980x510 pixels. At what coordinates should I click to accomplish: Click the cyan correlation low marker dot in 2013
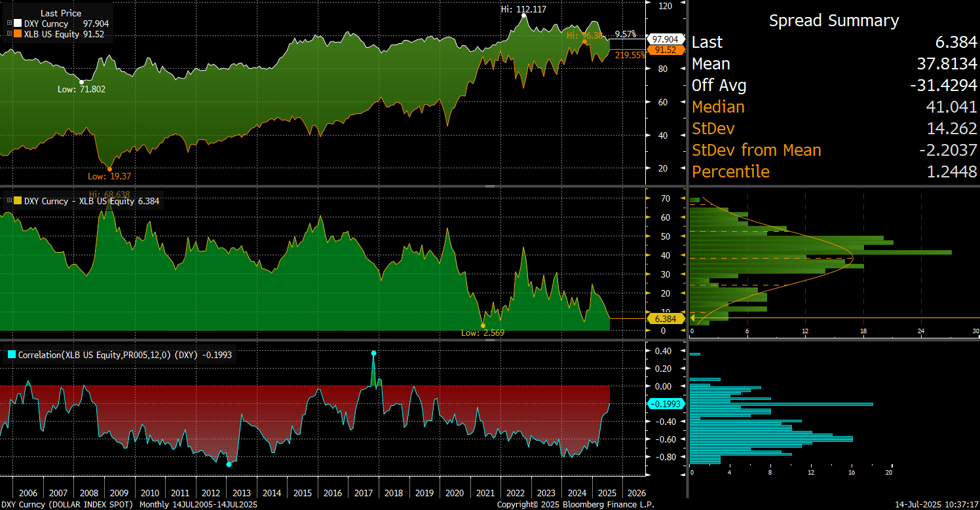click(x=229, y=464)
